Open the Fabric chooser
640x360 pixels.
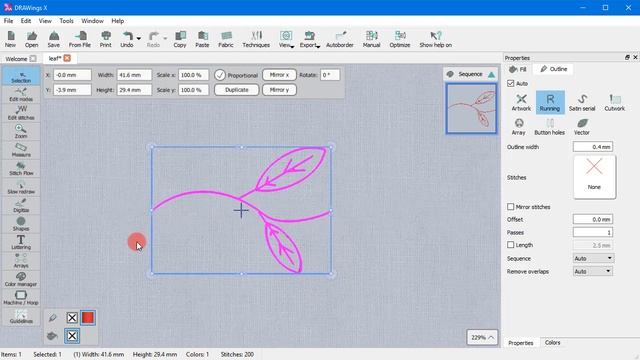pos(226,39)
